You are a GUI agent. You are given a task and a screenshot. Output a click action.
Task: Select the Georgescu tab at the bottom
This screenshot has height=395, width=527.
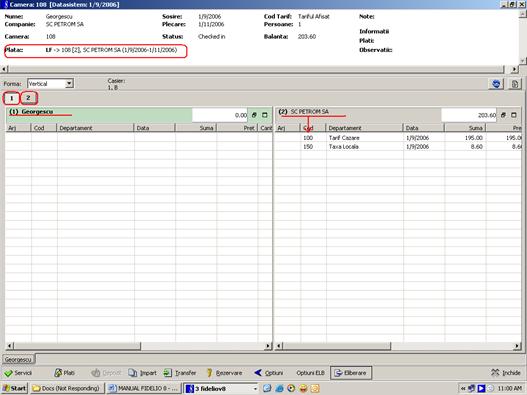[18, 359]
